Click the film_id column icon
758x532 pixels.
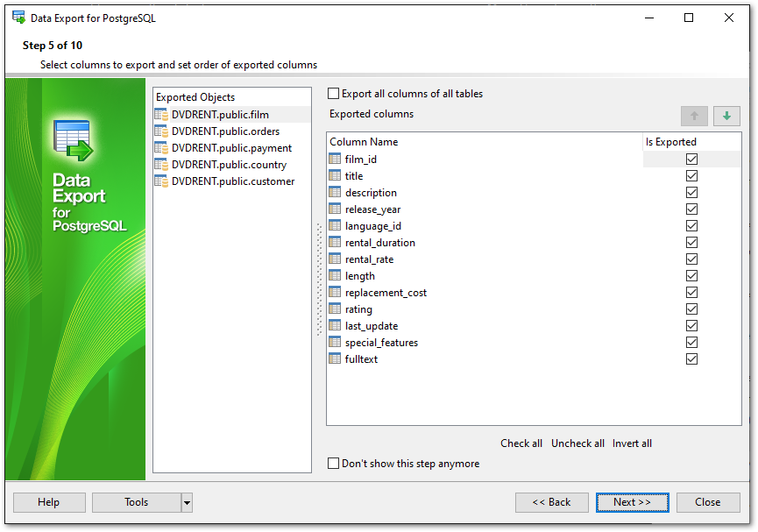335,159
